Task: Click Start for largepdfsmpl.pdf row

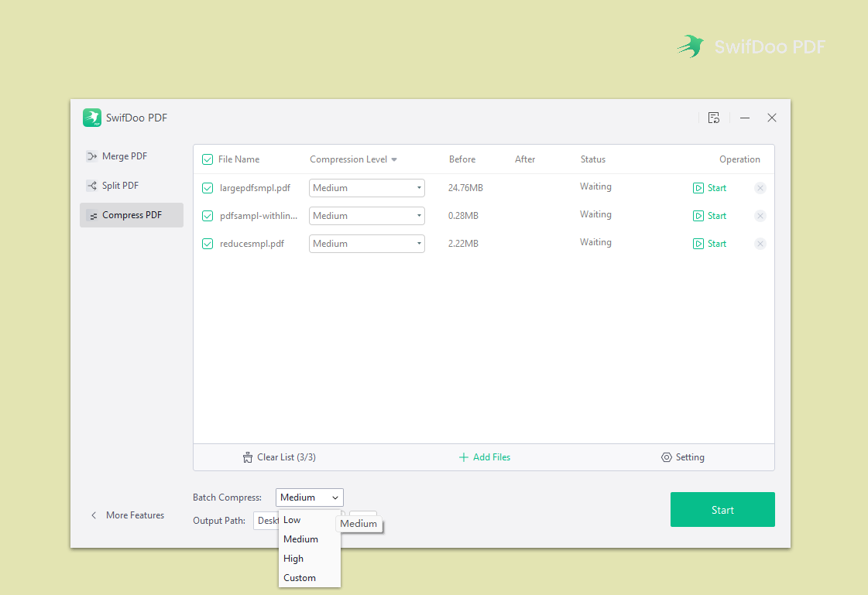Action: [x=709, y=188]
